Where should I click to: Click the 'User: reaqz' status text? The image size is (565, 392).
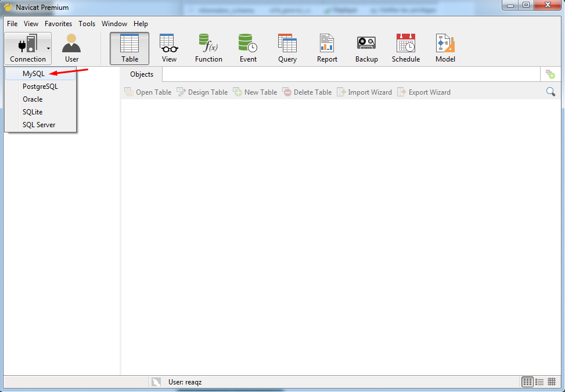click(185, 382)
